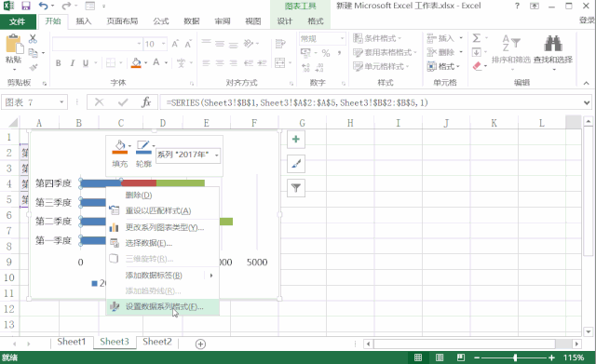Click the Chart Styles brush button
The width and height of the screenshot is (596, 364).
[x=296, y=164]
